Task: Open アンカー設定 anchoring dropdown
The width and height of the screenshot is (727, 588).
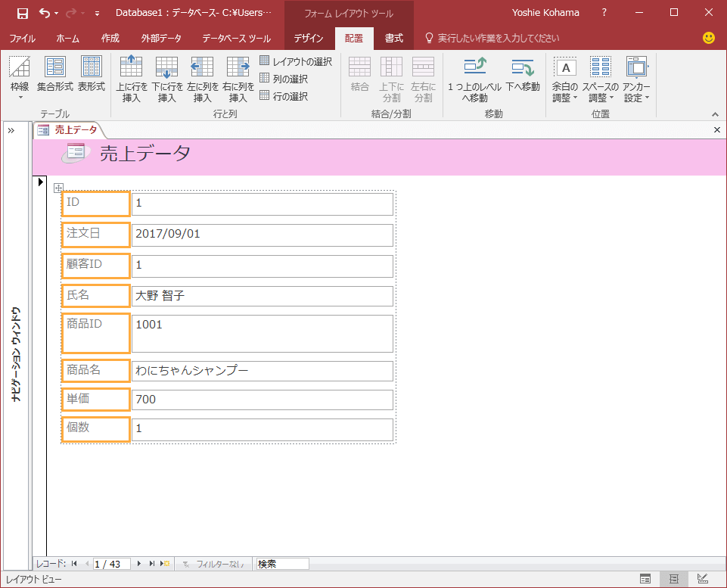Action: pyautogui.click(x=636, y=79)
